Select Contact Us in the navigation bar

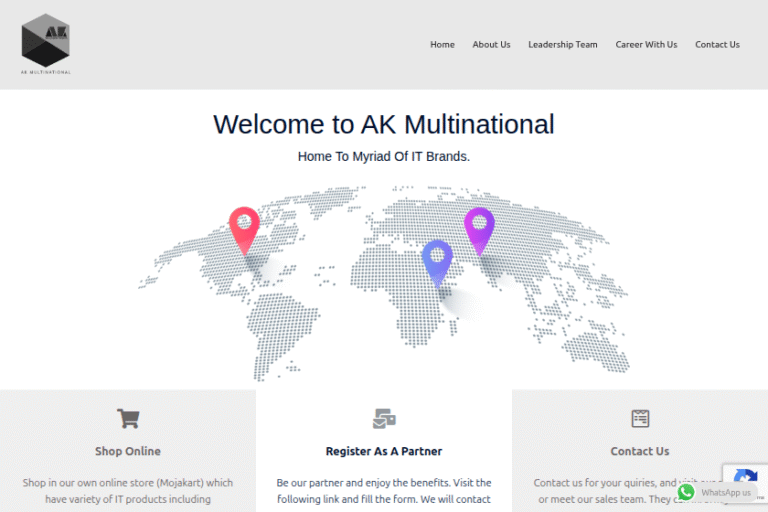(x=717, y=44)
